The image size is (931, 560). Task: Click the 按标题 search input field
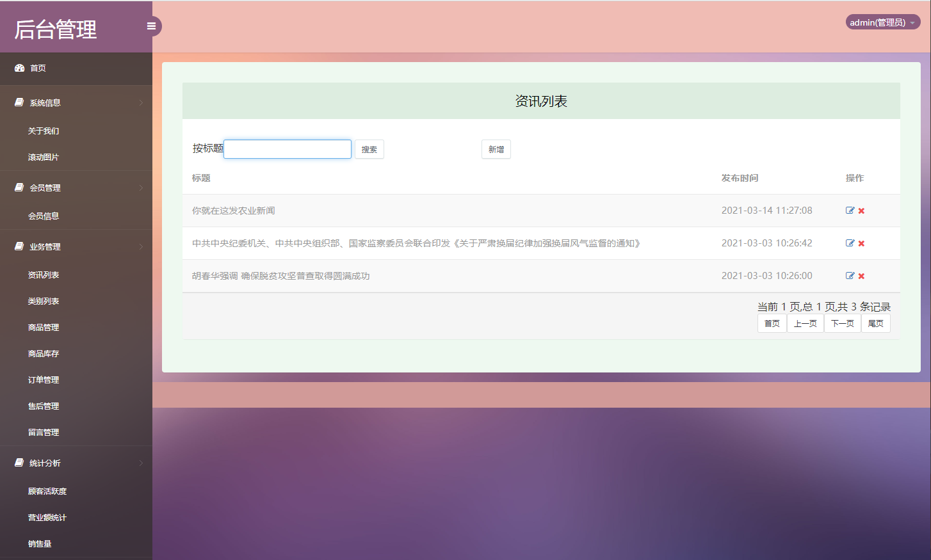pos(287,148)
